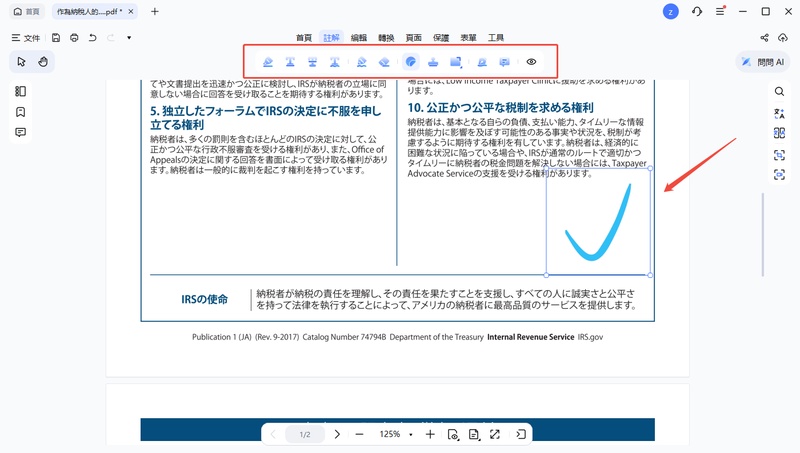This screenshot has width=800, height=453.
Task: Click the vertical scrollbar on the right
Action: [x=763, y=235]
